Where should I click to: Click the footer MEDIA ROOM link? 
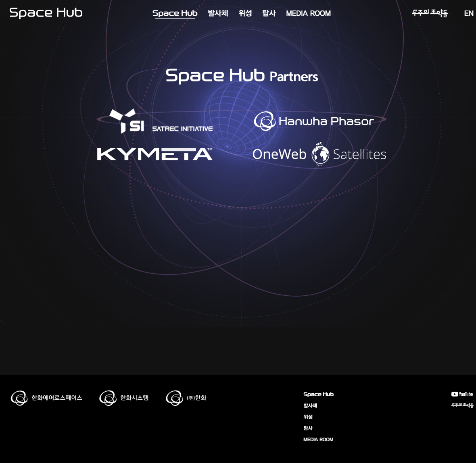(318, 439)
